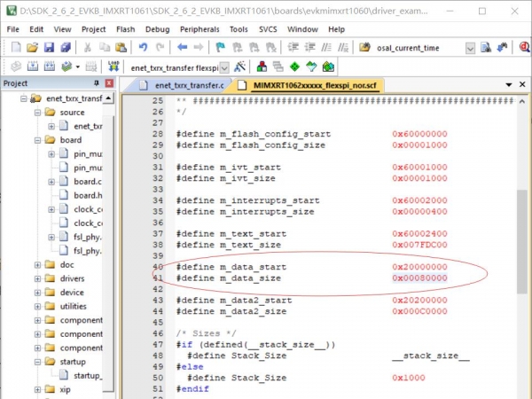Expand the xip folder node
The image size is (532, 399).
point(37,389)
